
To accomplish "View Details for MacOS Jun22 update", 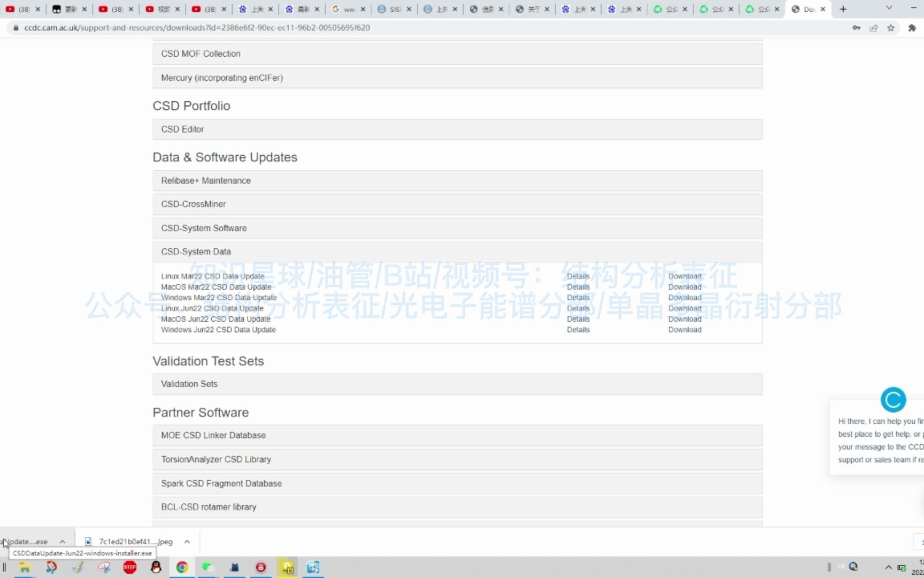I will [x=578, y=319].
